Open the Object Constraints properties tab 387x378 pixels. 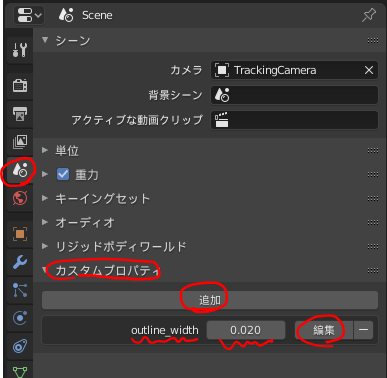tap(20, 346)
